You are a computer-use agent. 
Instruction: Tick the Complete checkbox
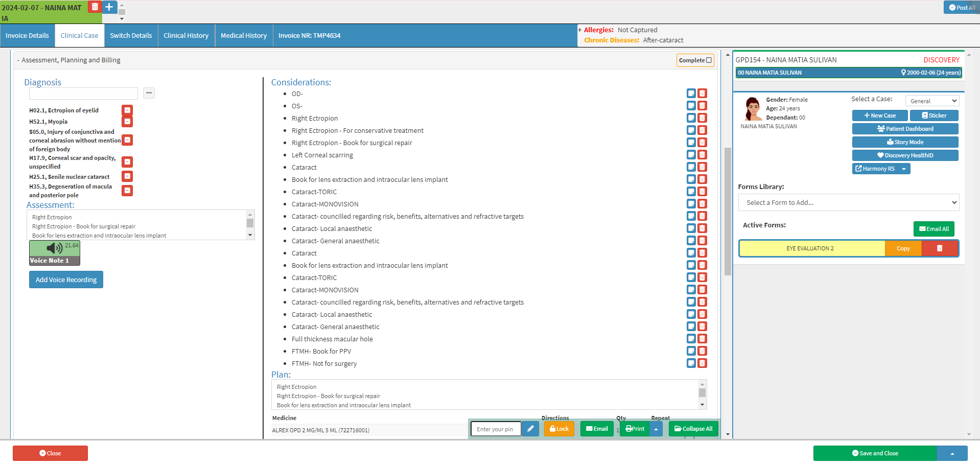point(709,60)
